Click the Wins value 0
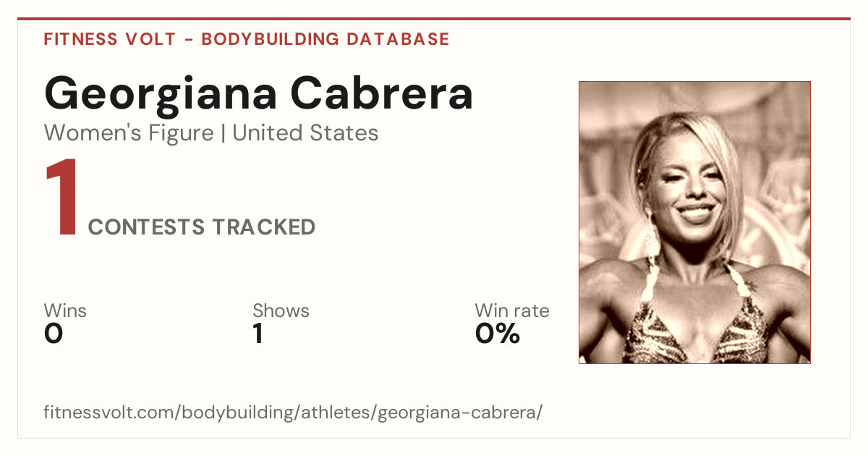The image size is (868, 456). [54, 334]
